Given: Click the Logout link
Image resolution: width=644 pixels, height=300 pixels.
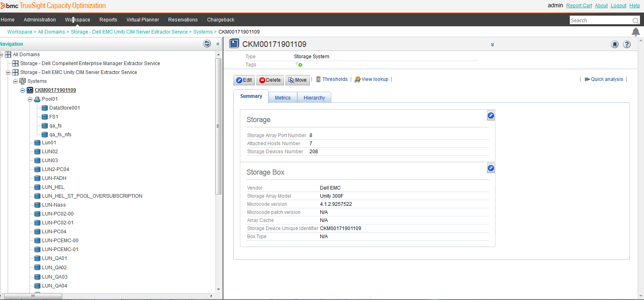Looking at the screenshot, I should [619, 6].
